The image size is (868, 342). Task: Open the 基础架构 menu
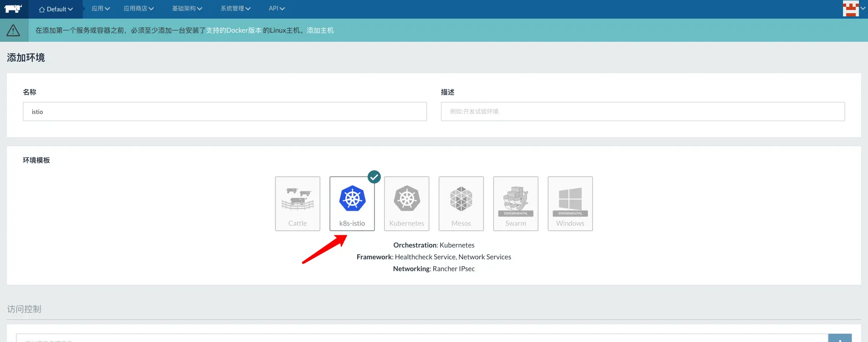(187, 9)
